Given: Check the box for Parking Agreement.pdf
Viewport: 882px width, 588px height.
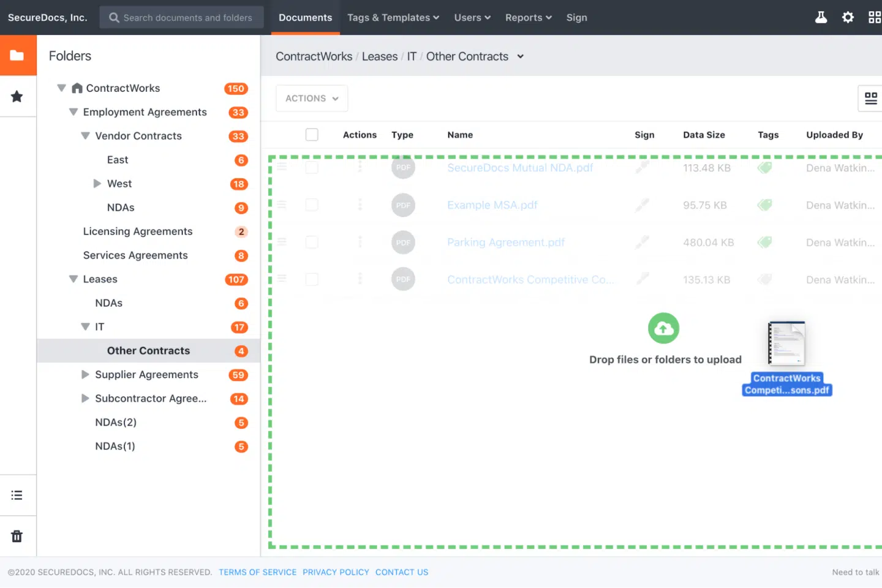Looking at the screenshot, I should (312, 242).
